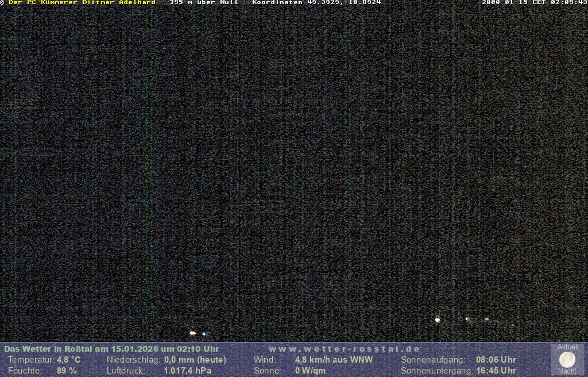This screenshot has width=588, height=377.
Task: Click the "Nacht" label under the moon
Action: click(x=567, y=371)
